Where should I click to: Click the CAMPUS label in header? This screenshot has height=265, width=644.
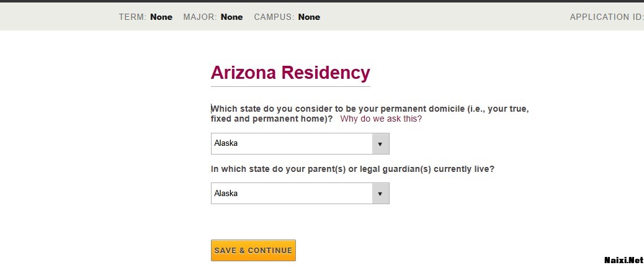pyautogui.click(x=274, y=17)
